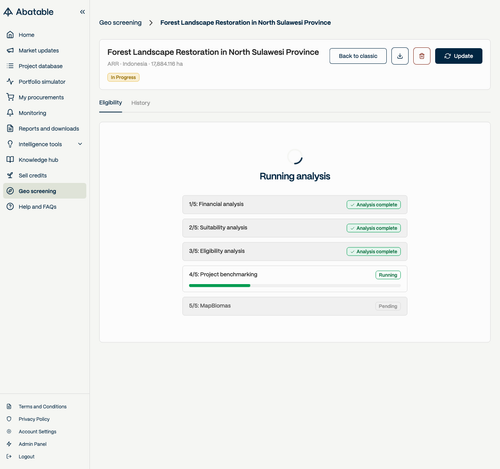
Task: Click the Portfolio simulator pulse icon
Action: point(10,82)
